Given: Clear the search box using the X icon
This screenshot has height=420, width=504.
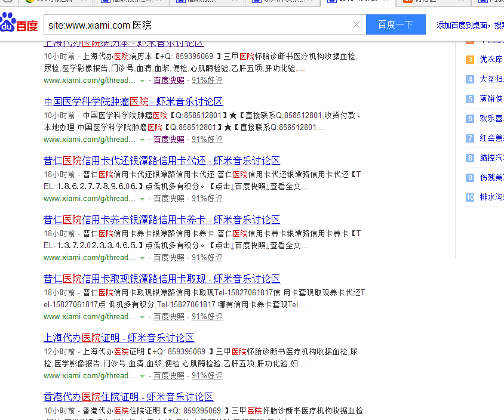Looking at the screenshot, I should pos(357,24).
